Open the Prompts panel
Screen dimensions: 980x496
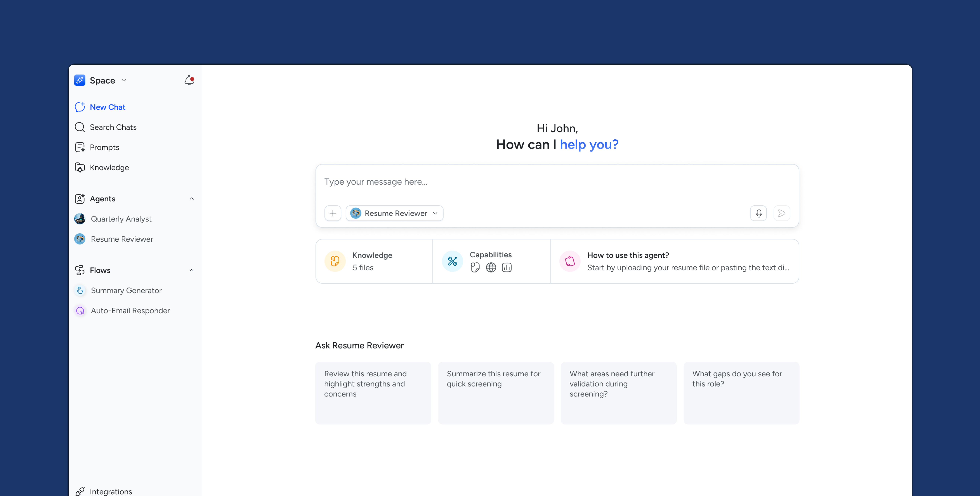tap(105, 147)
